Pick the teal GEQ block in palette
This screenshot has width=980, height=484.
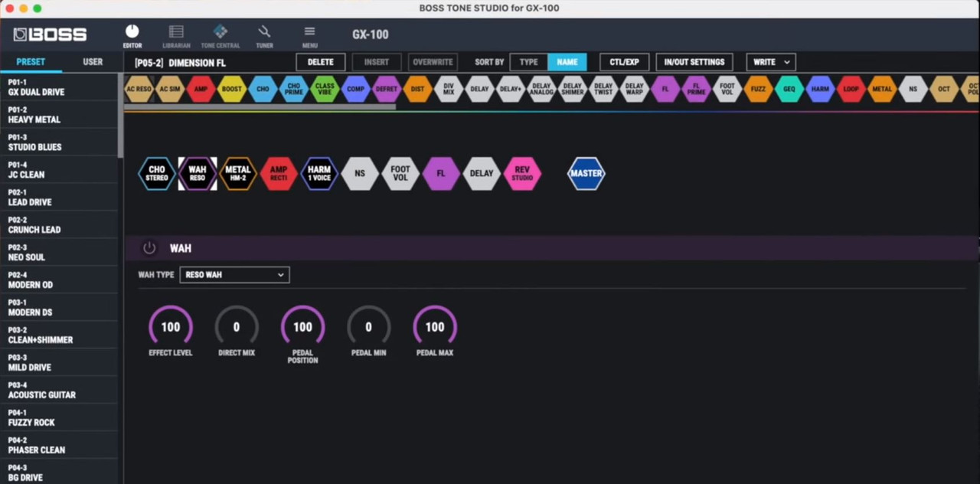(789, 89)
